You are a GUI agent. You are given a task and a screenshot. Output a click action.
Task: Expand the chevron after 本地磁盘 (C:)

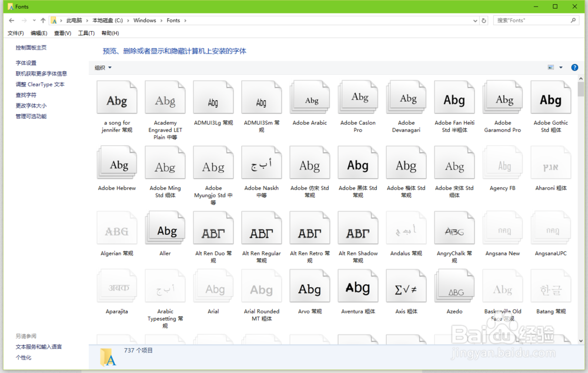[x=128, y=20]
